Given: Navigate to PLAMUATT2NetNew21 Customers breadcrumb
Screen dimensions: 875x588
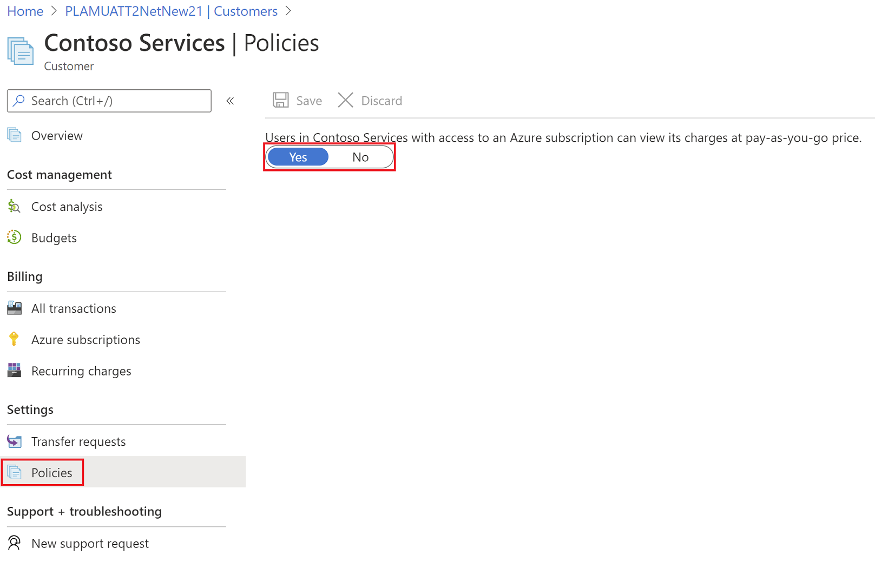Looking at the screenshot, I should 171,11.
